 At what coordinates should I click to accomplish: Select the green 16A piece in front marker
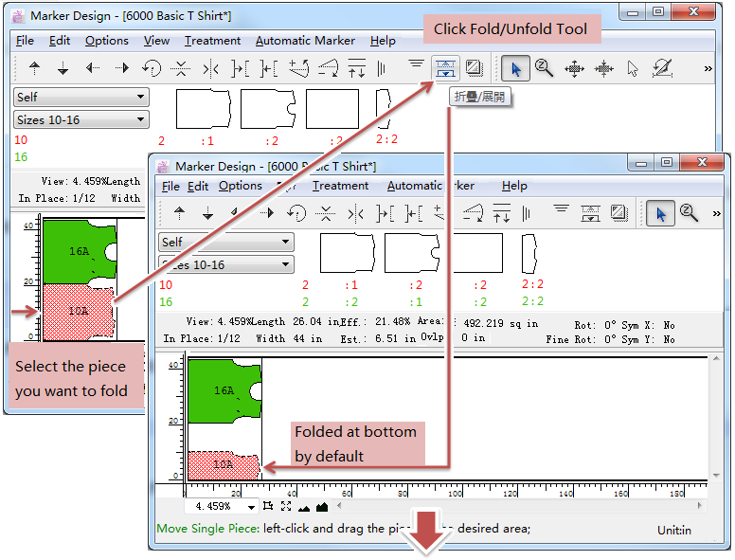224,389
